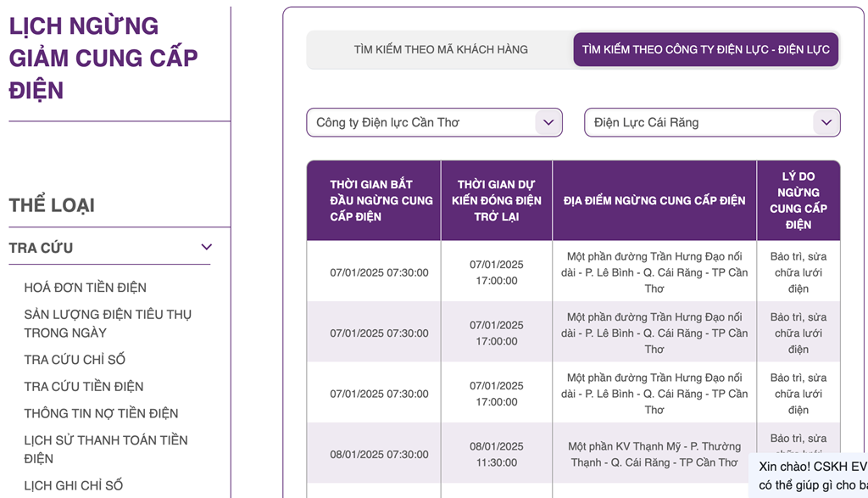Screen dimensions: 868x498
Task: Open Hoá đơn tiền điện link
Action: tap(85, 288)
